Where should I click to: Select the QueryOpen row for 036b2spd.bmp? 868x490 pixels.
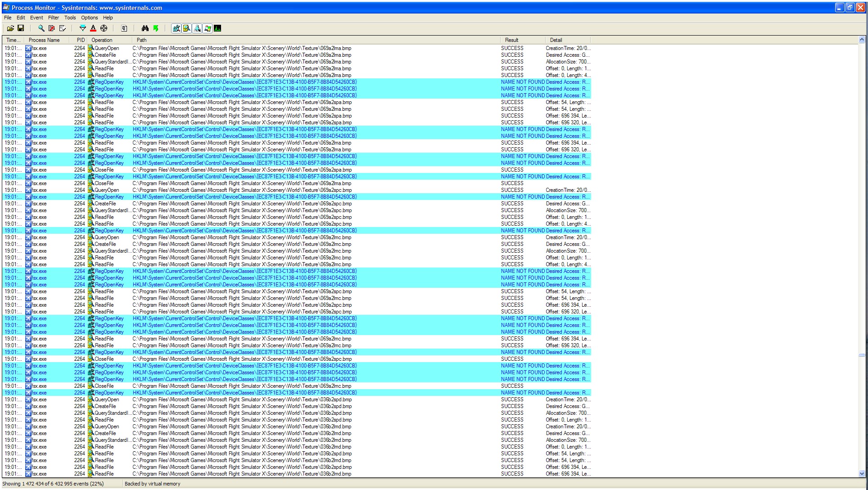click(297, 399)
